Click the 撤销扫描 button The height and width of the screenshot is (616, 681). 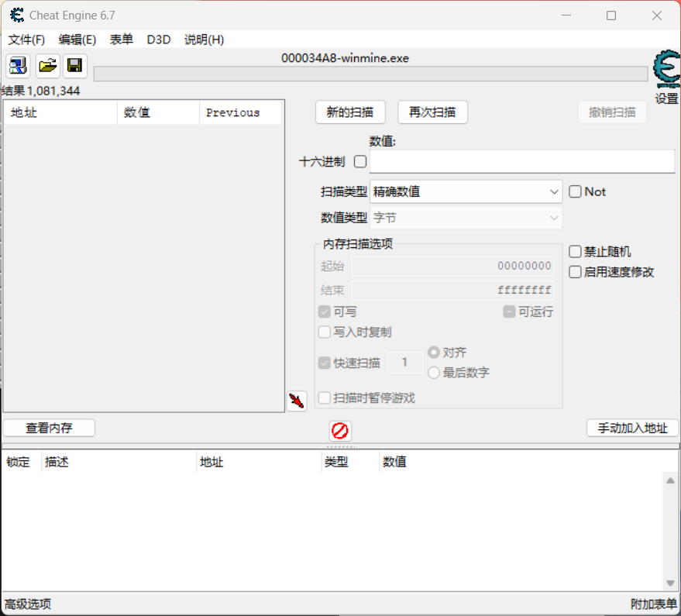click(612, 112)
